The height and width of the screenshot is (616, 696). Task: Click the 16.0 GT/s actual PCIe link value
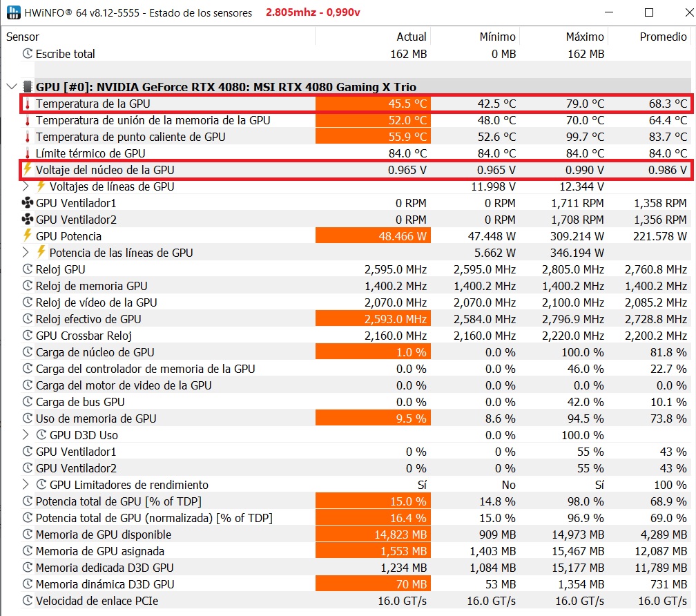click(x=402, y=601)
